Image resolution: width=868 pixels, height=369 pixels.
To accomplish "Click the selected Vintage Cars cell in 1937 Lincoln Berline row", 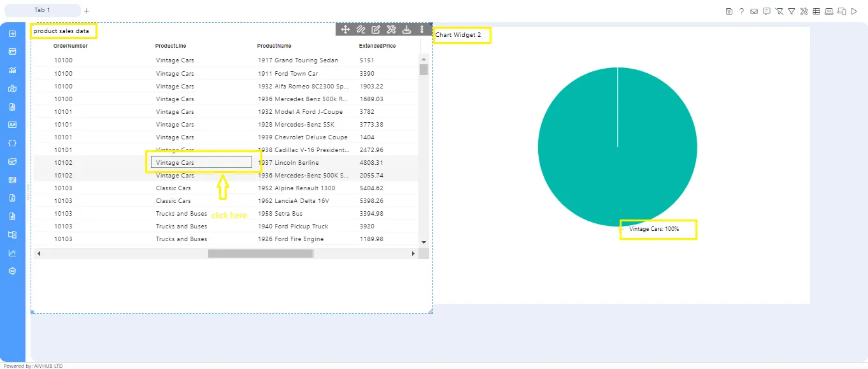I will [x=201, y=162].
